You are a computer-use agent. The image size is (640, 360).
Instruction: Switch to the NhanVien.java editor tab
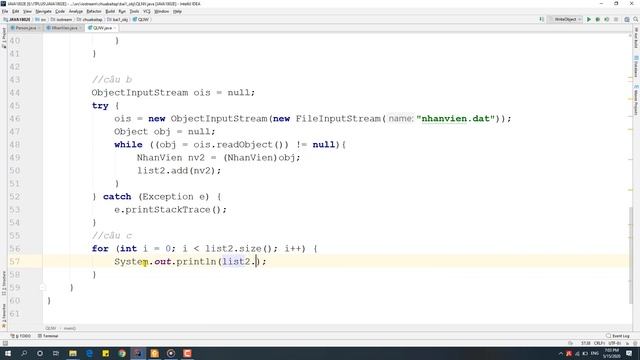pos(63,28)
